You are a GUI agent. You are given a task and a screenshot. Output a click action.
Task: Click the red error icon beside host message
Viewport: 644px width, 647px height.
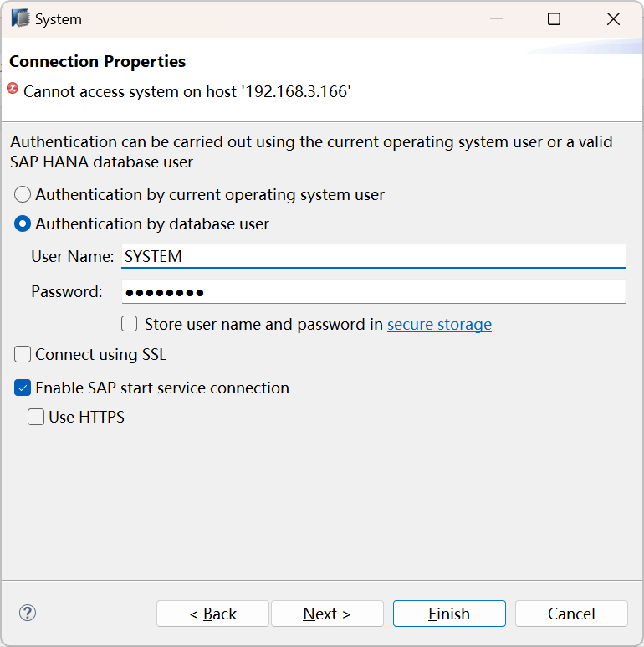[x=13, y=88]
